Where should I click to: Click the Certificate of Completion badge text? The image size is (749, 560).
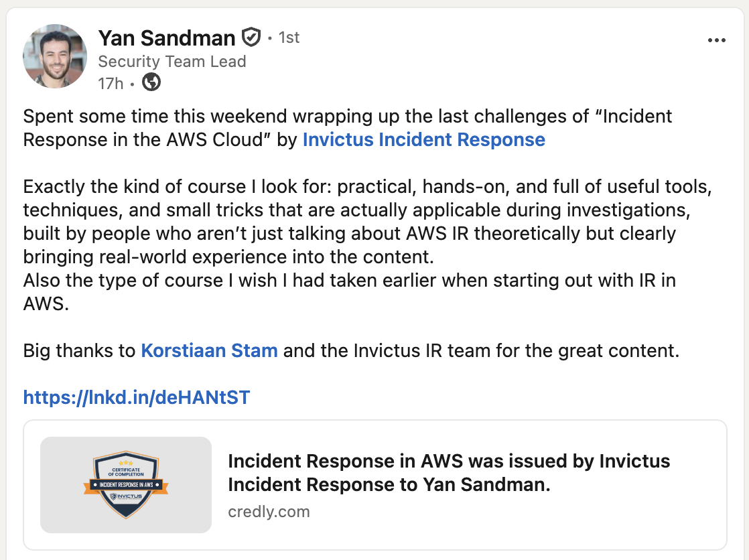tap(126, 472)
